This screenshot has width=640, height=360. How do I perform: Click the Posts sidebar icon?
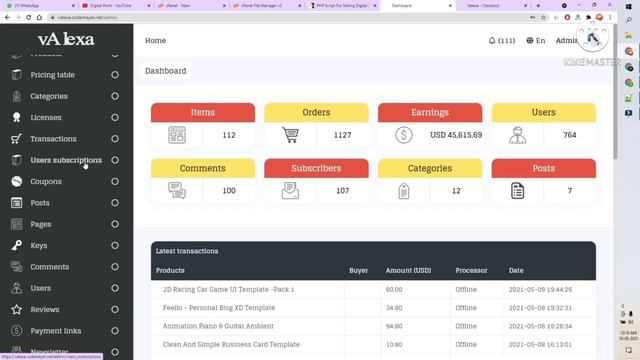(x=16, y=203)
